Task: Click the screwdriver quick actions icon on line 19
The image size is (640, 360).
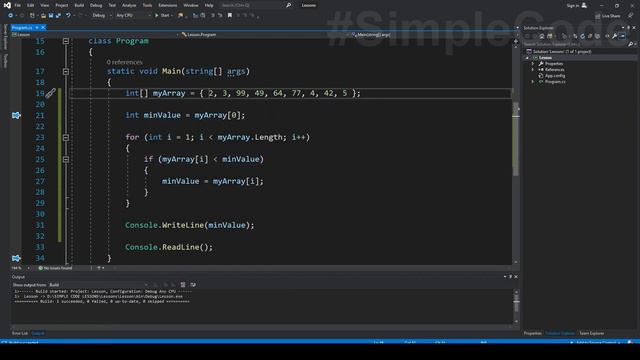Action: [50, 93]
